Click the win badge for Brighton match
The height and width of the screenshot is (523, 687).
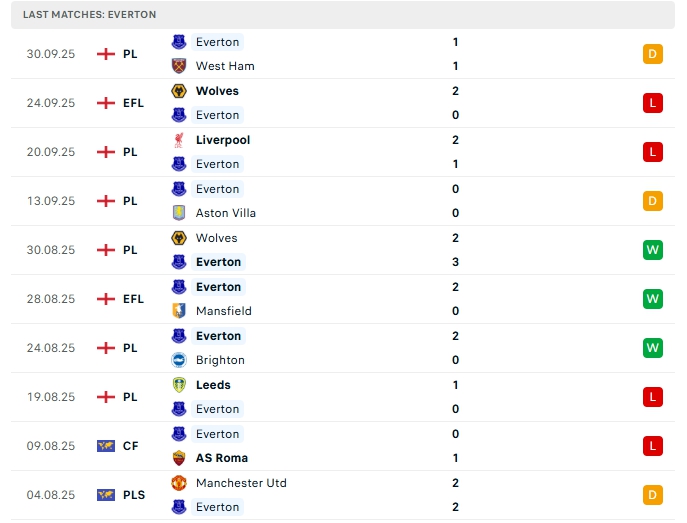pos(653,348)
